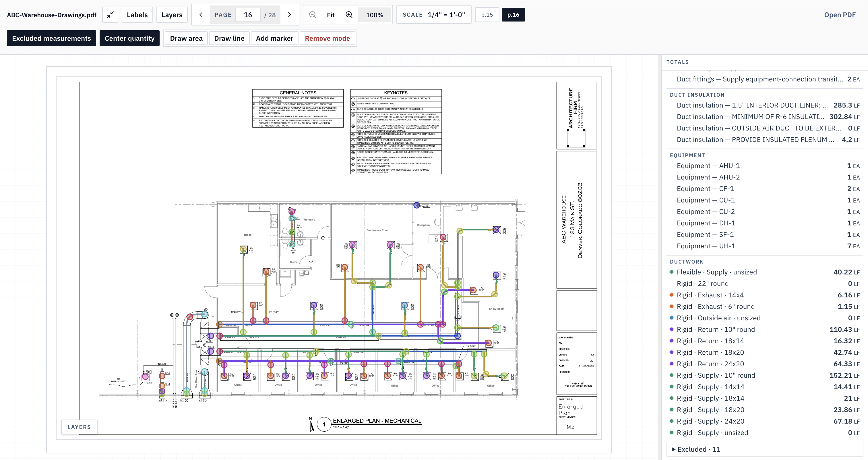The width and height of the screenshot is (868, 460).
Task: Click the Rigid · Exhaust · 6" round row
Action: click(x=765, y=307)
